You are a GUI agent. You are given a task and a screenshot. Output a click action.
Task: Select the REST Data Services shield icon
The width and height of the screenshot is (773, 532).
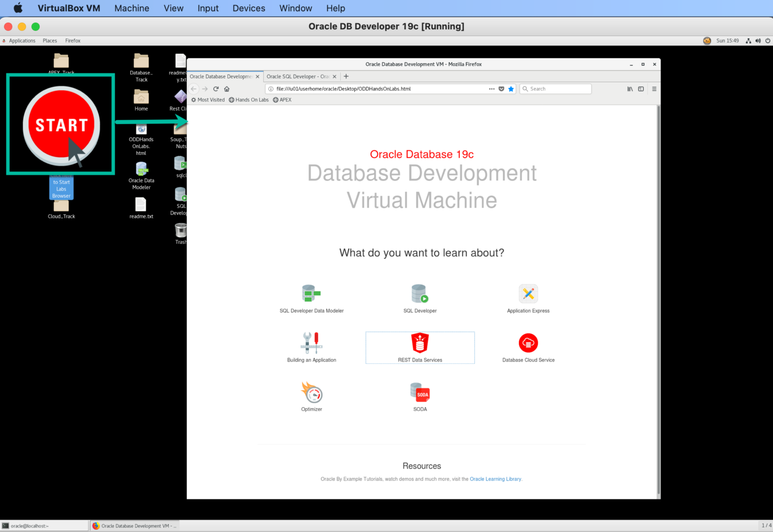click(x=420, y=343)
